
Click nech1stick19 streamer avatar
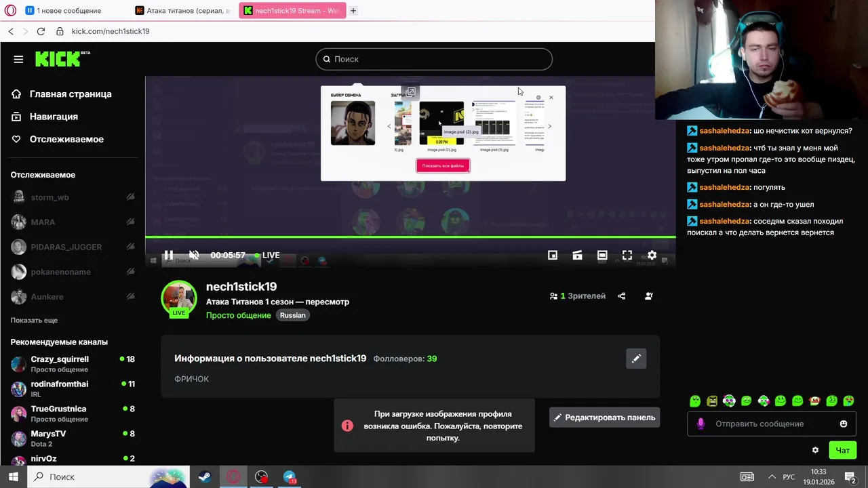coord(178,298)
